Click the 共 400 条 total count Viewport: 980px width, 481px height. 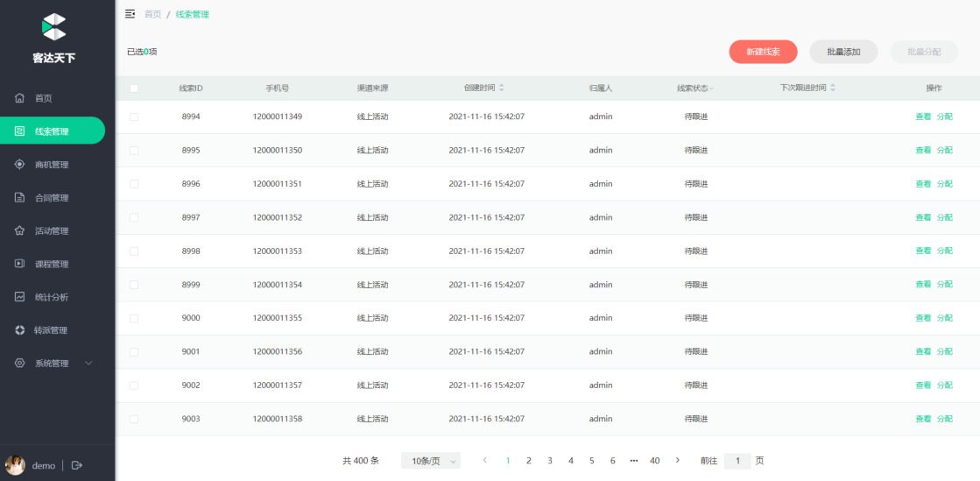coord(361,461)
